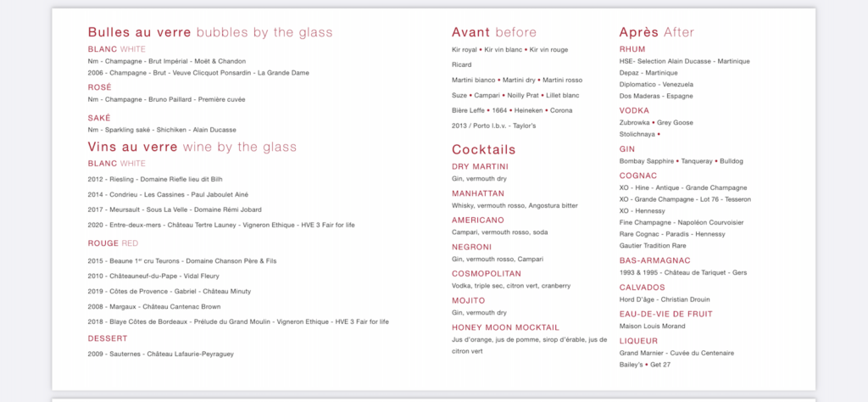Click the "Vins au verre" heading
Viewport: 868px width, 402px height.
pyautogui.click(x=131, y=147)
